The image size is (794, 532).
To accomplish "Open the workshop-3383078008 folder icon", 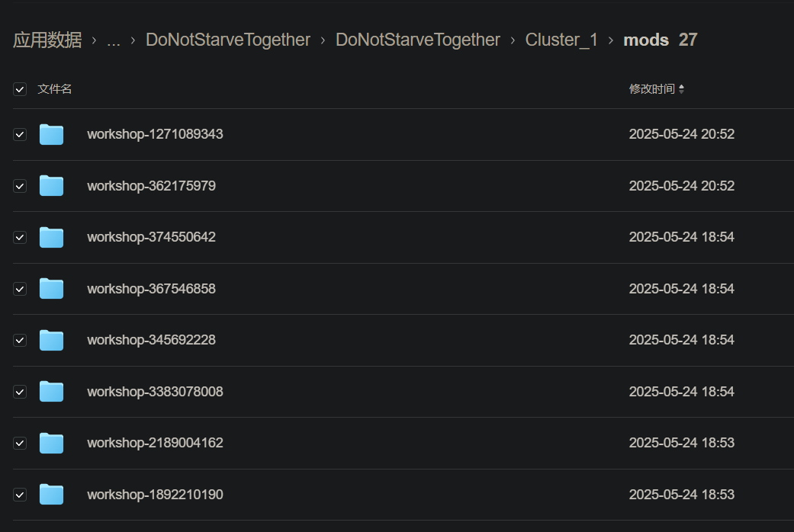I will pyautogui.click(x=51, y=391).
